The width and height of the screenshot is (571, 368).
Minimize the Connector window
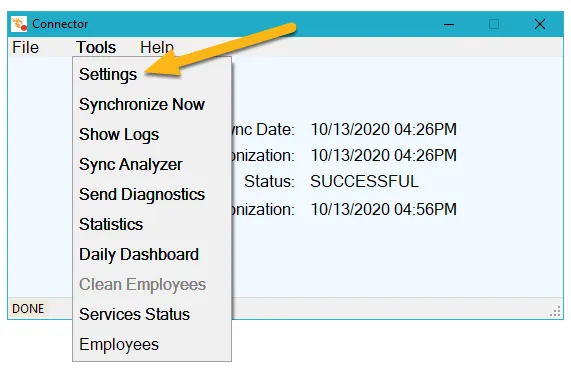[449, 24]
